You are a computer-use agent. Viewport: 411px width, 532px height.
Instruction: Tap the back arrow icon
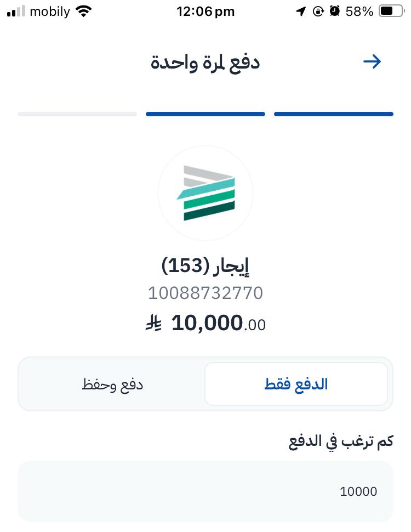tap(372, 61)
